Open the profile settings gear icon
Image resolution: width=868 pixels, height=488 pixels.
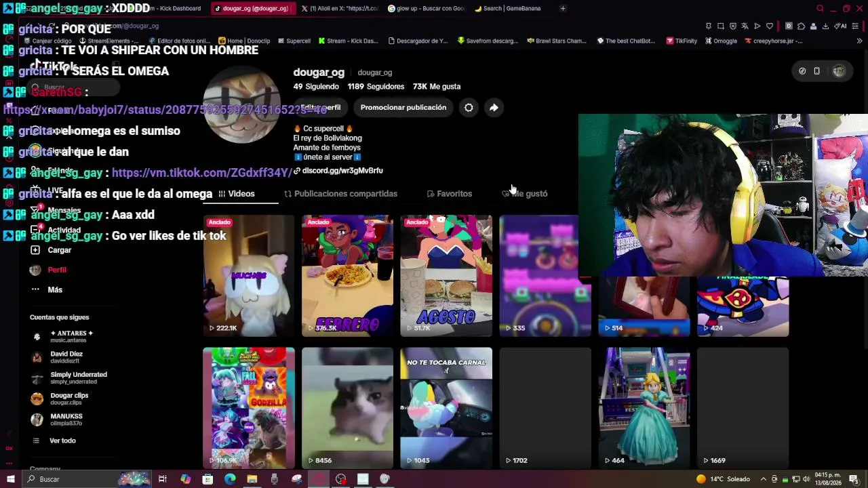pyautogui.click(x=469, y=107)
